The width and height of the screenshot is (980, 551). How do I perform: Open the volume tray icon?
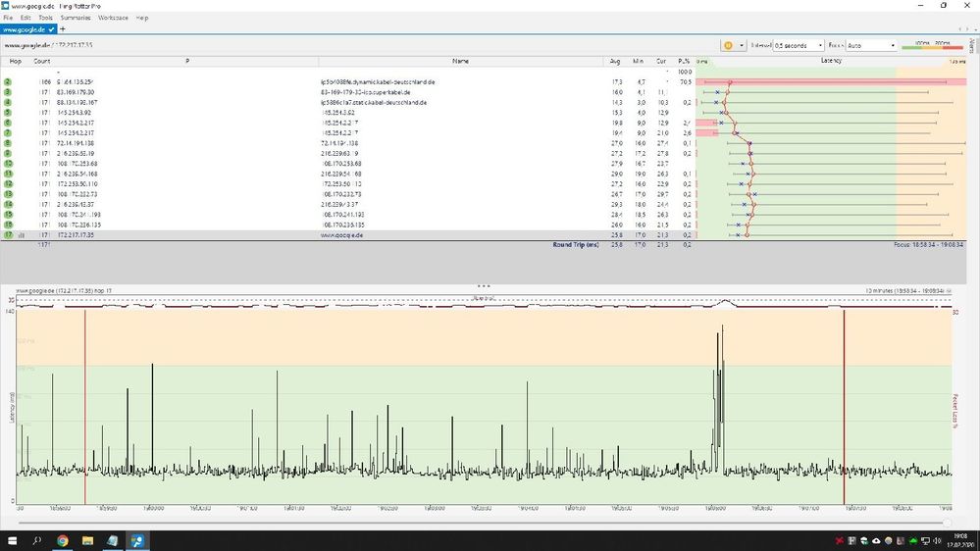(938, 540)
